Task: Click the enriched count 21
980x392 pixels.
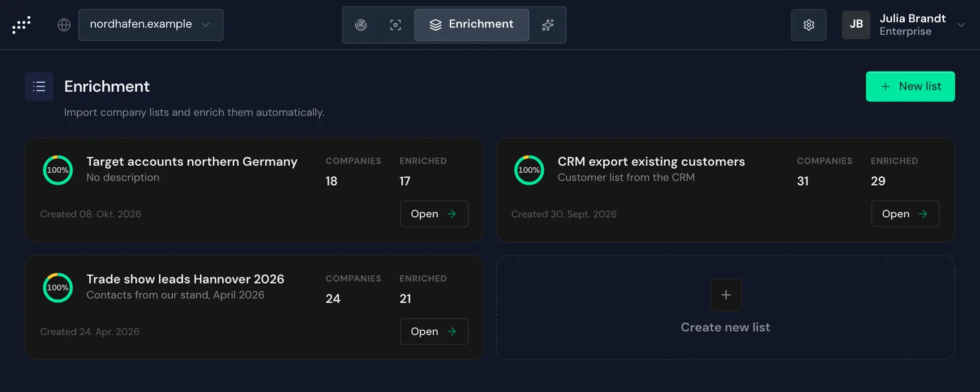Action: coord(405,299)
